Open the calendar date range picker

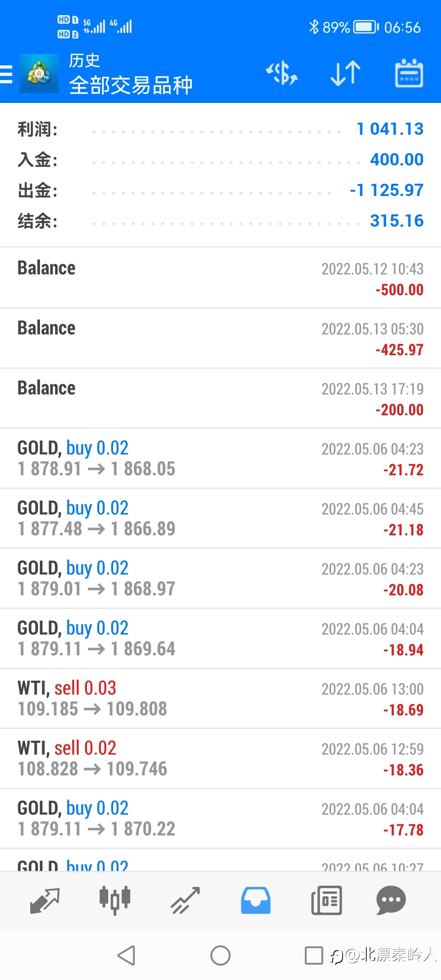tap(409, 73)
